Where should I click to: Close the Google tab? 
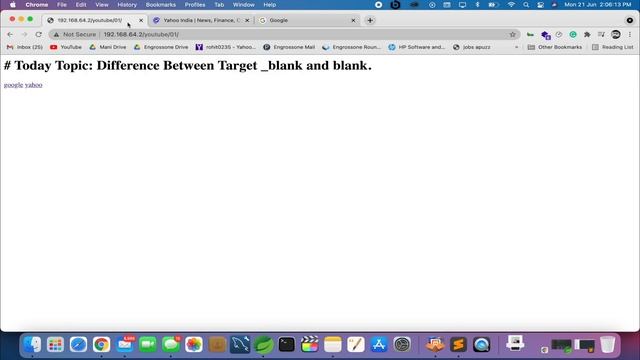tap(353, 20)
